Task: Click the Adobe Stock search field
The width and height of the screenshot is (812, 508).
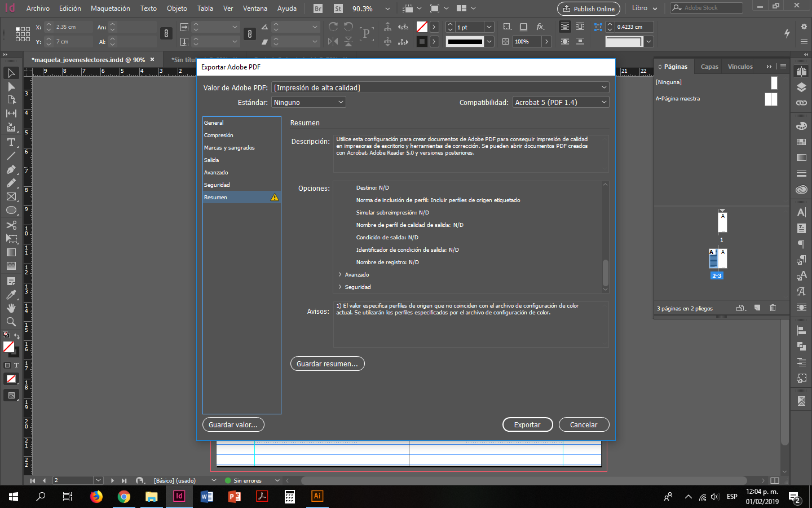Action: click(x=707, y=8)
